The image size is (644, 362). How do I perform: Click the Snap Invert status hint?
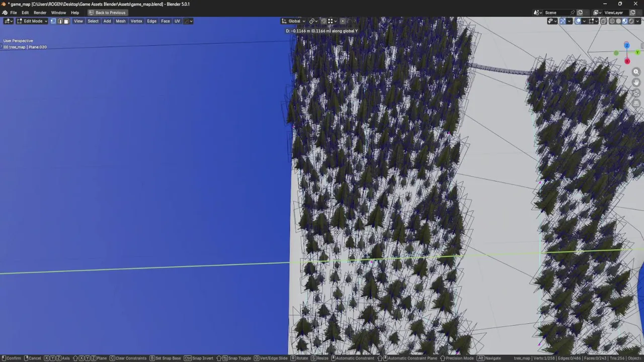[199, 358]
